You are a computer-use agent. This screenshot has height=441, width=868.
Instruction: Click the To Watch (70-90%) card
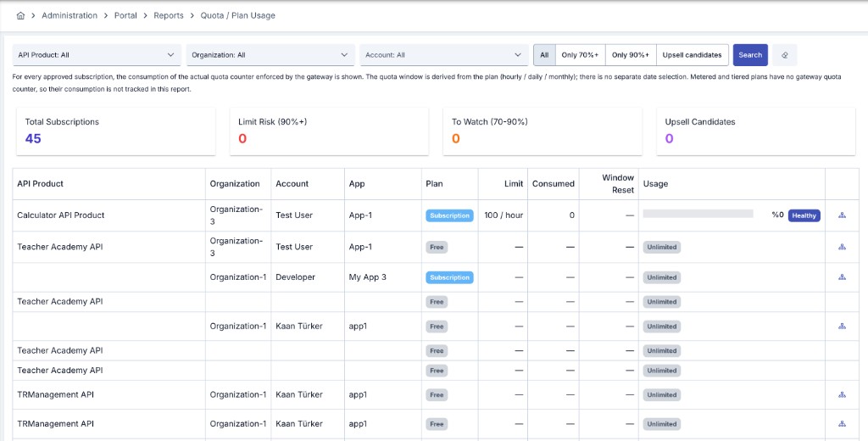[x=542, y=131]
